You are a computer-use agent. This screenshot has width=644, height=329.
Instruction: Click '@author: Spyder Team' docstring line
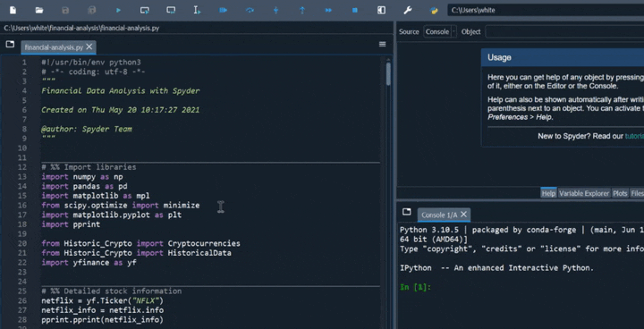pos(87,129)
